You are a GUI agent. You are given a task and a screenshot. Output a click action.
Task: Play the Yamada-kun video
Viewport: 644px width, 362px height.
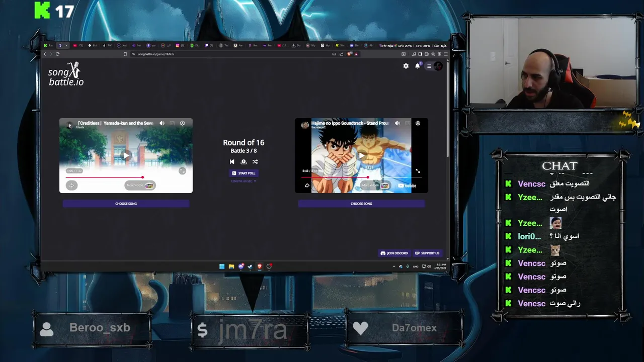click(x=126, y=155)
